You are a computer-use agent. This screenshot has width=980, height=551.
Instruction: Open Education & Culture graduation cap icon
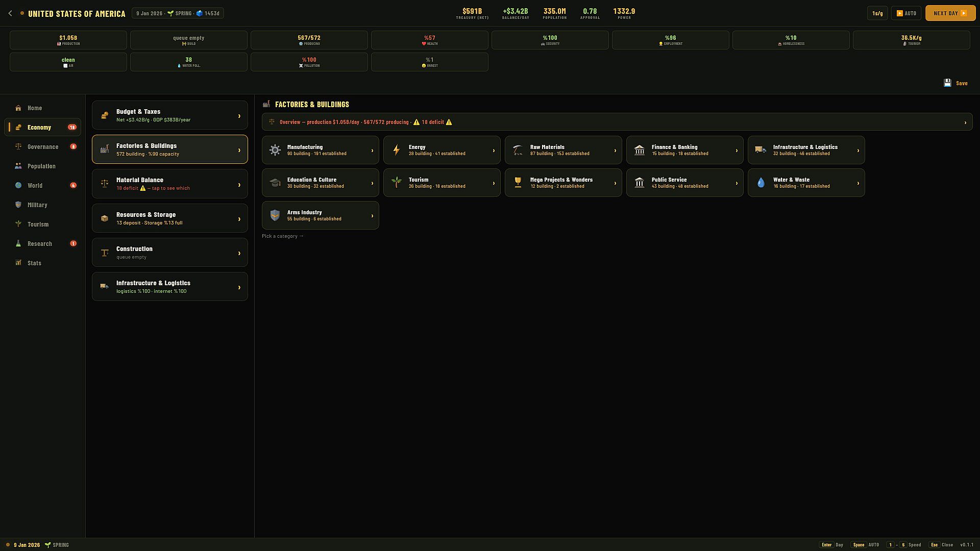[275, 183]
